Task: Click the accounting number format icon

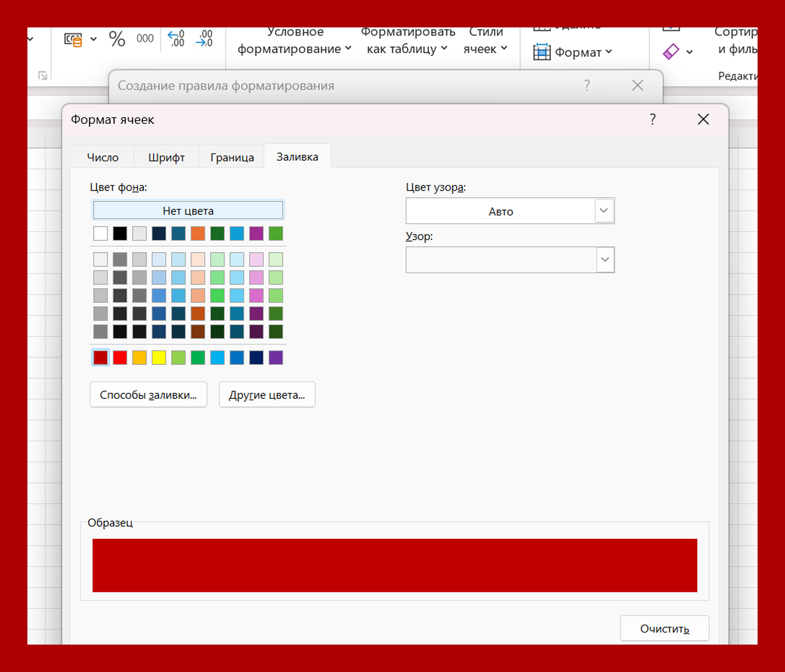Action: (74, 39)
